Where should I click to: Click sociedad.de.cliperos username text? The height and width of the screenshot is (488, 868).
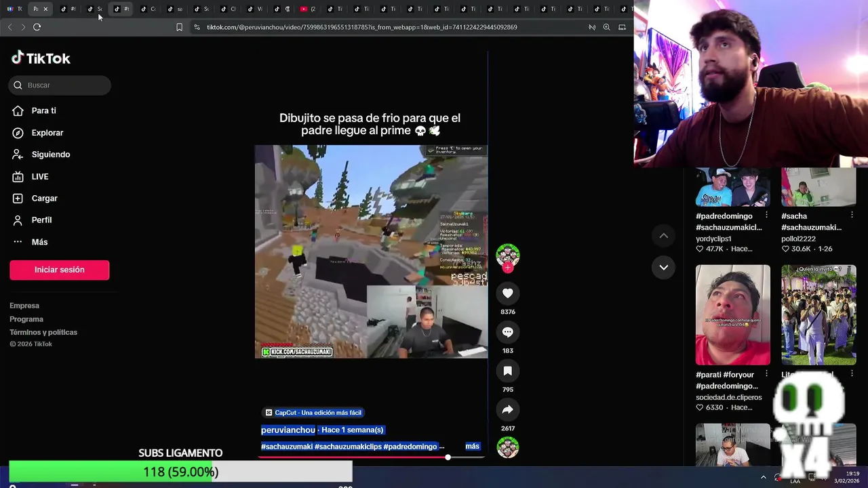[729, 397]
